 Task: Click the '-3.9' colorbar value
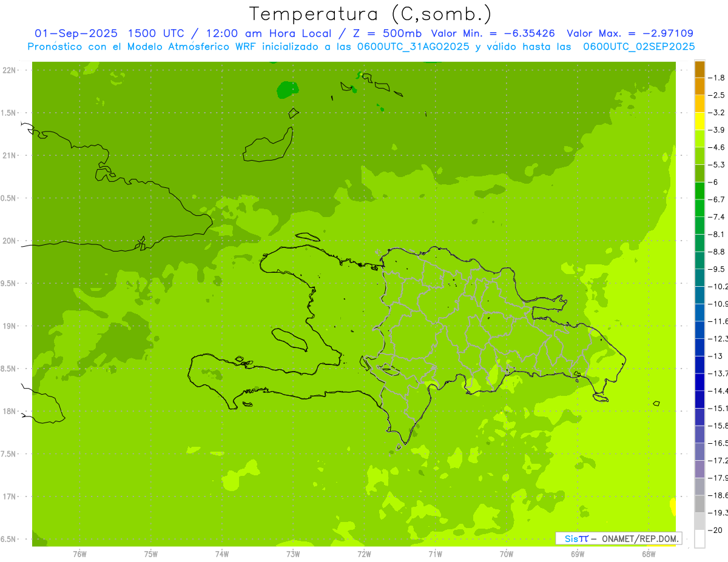pos(717,130)
